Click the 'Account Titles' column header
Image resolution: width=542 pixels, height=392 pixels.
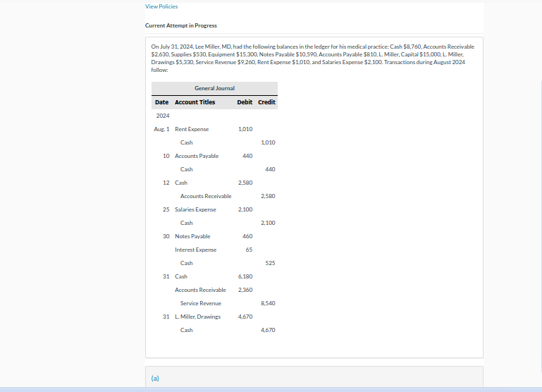195,102
